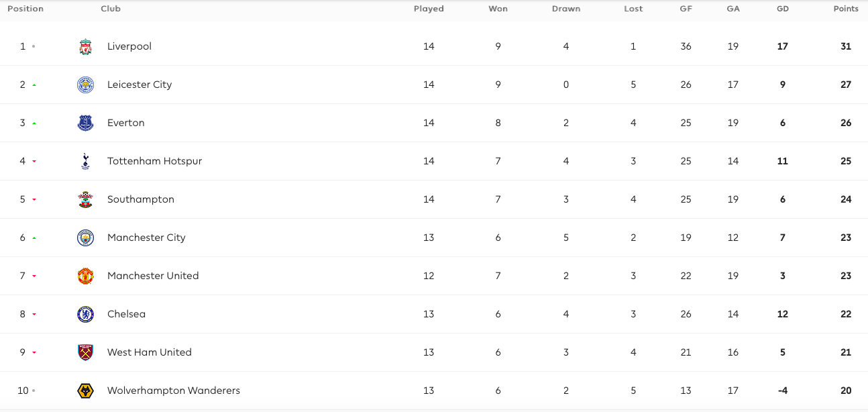
Task: Click the West Ham United crest
Action: (x=85, y=353)
